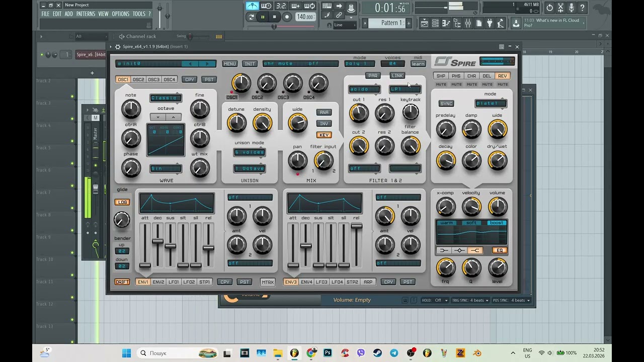The image size is (644, 362).
Task: Switch to the REV effects tab
Action: point(502,76)
